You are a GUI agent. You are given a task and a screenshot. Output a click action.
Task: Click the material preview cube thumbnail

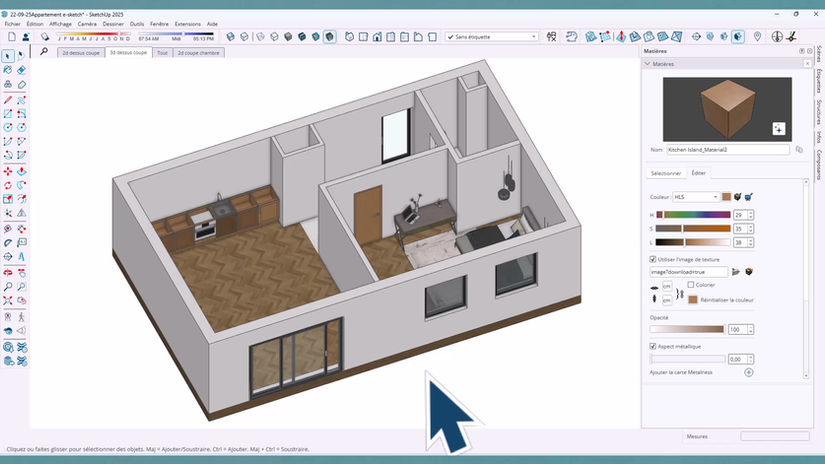727,109
